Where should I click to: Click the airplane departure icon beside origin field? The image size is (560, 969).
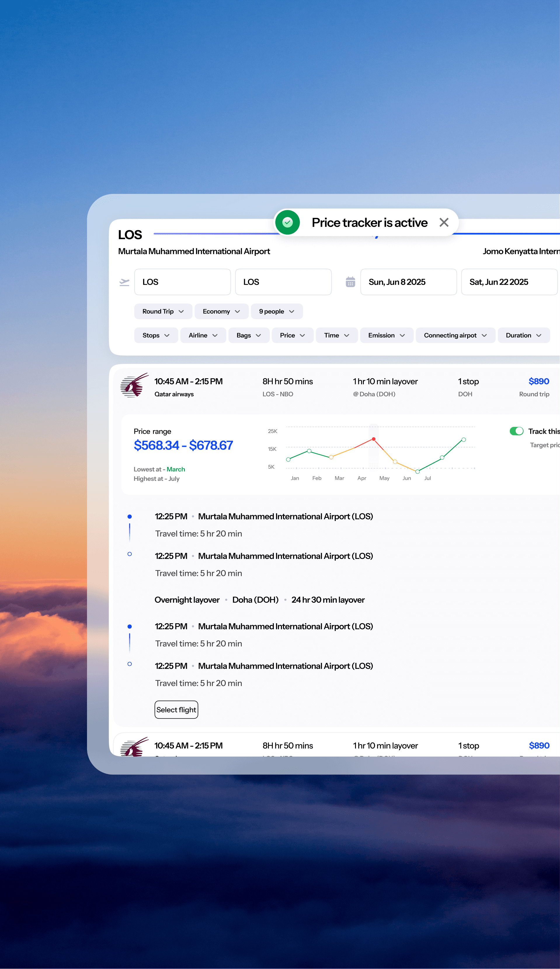coord(124,282)
